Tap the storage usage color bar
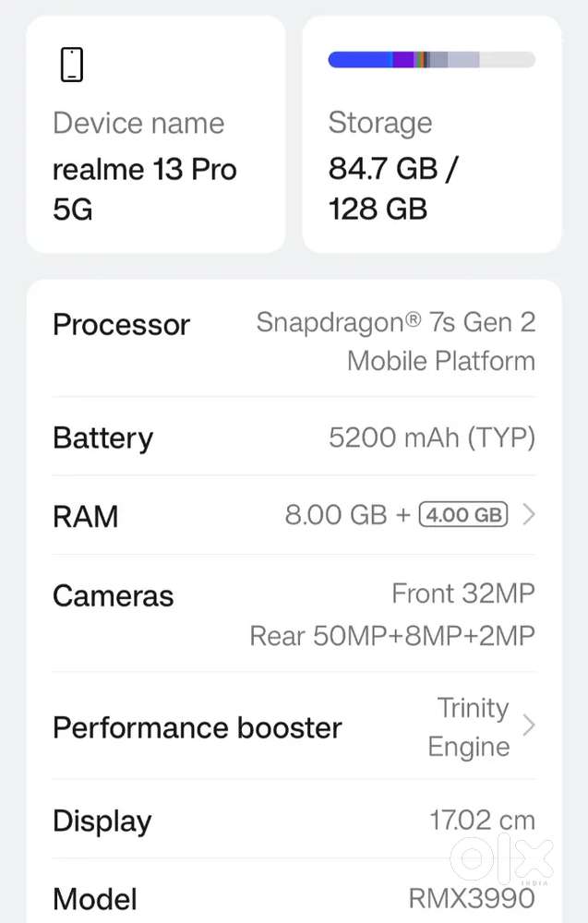The height and width of the screenshot is (923, 588). (x=431, y=60)
